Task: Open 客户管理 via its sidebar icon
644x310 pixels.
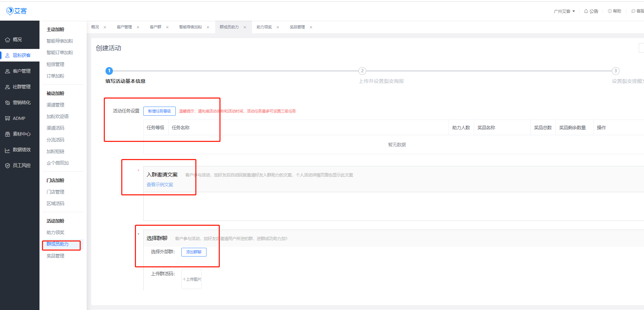Action: 7,71
